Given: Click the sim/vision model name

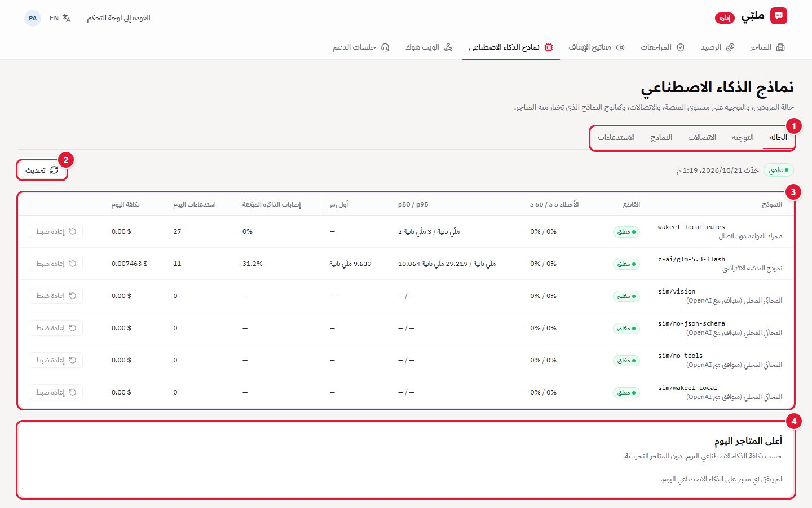Looking at the screenshot, I should point(677,291).
